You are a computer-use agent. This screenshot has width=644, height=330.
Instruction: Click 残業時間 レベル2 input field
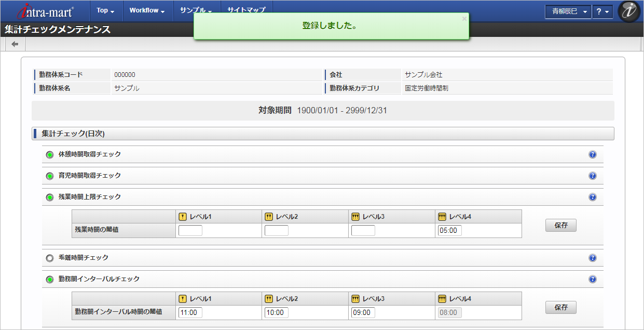click(x=277, y=230)
